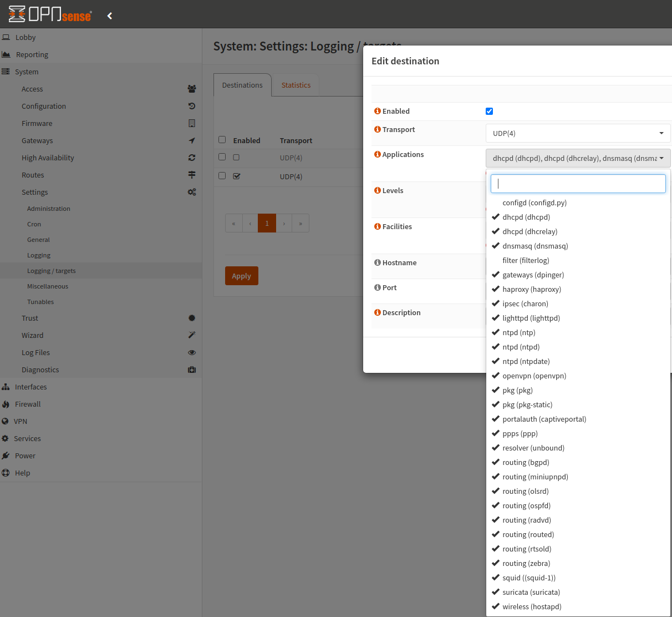
Task: Click the Wizard magic wand icon
Action: tap(192, 335)
